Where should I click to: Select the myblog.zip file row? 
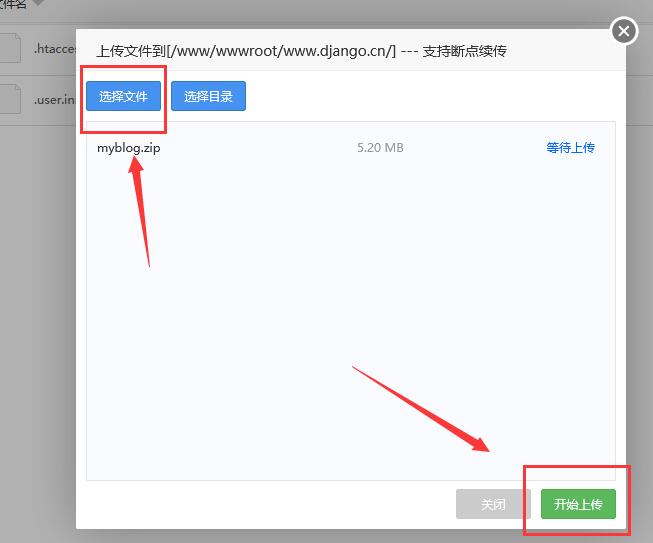point(350,148)
